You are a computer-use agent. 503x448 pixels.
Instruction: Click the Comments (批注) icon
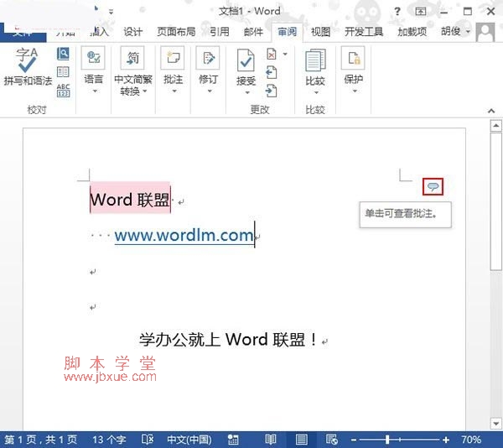coord(173,58)
